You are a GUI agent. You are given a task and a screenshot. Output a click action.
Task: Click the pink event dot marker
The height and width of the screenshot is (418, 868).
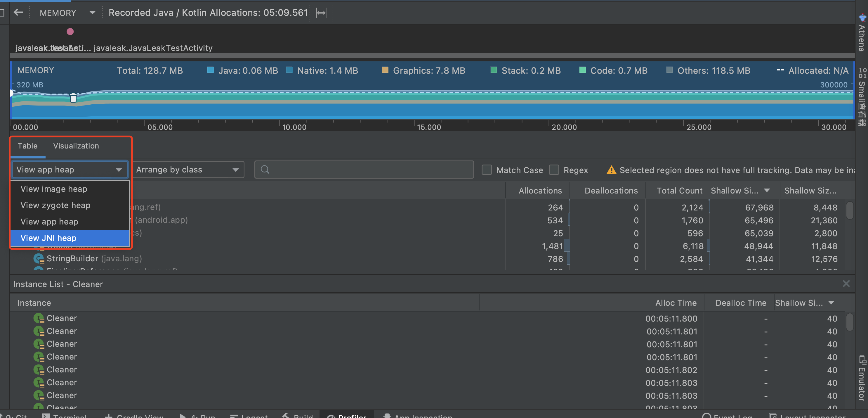[x=70, y=32]
